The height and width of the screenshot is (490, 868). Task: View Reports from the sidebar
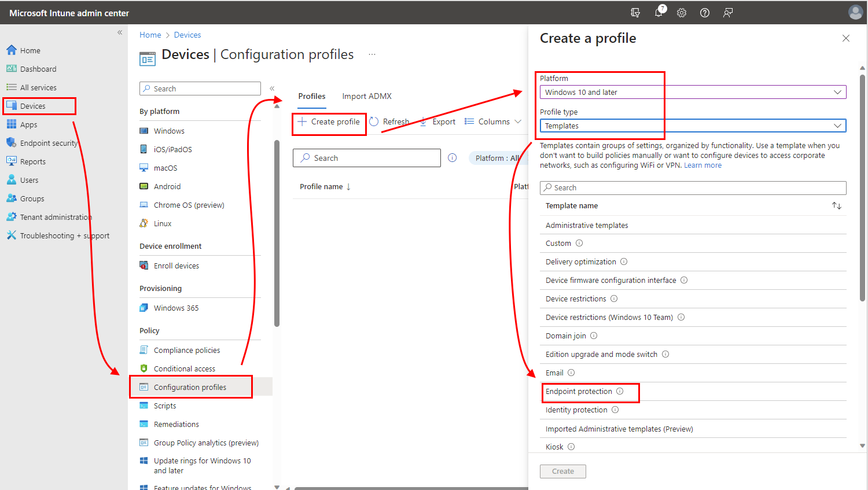[32, 161]
